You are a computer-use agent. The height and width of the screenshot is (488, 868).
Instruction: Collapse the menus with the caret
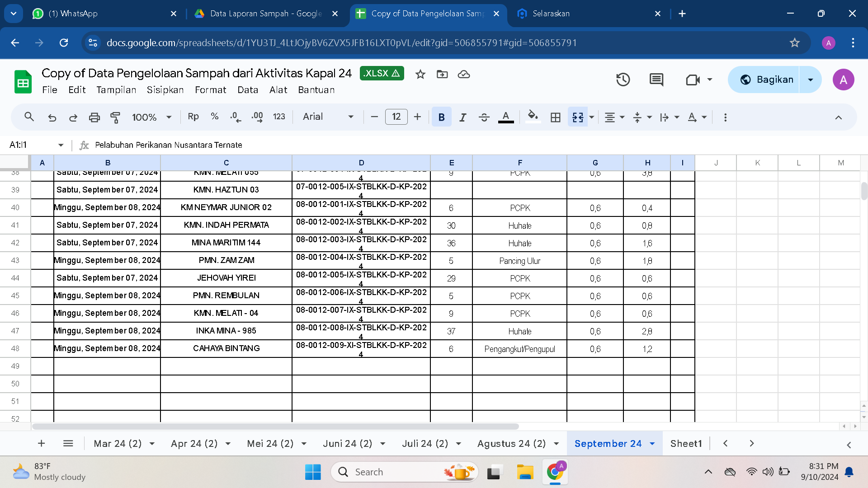838,117
